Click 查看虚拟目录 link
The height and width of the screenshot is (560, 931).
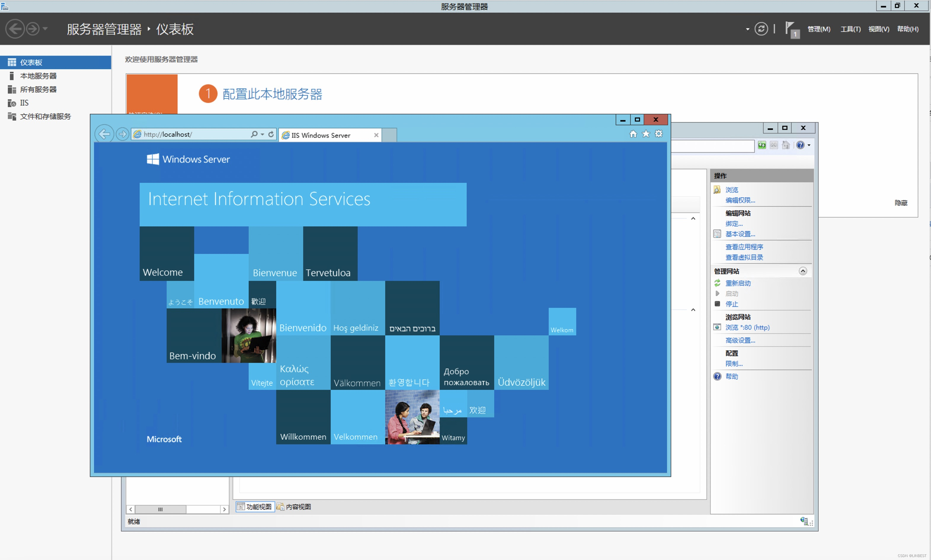744,258
